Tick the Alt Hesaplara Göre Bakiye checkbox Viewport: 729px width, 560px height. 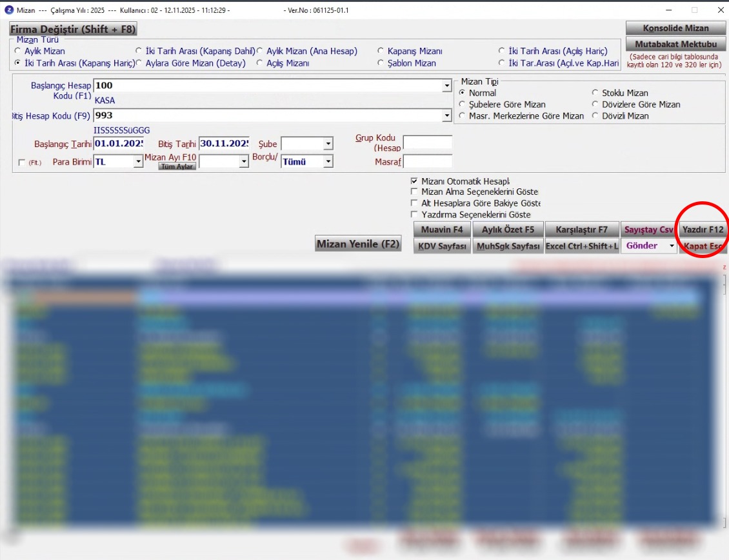click(414, 203)
